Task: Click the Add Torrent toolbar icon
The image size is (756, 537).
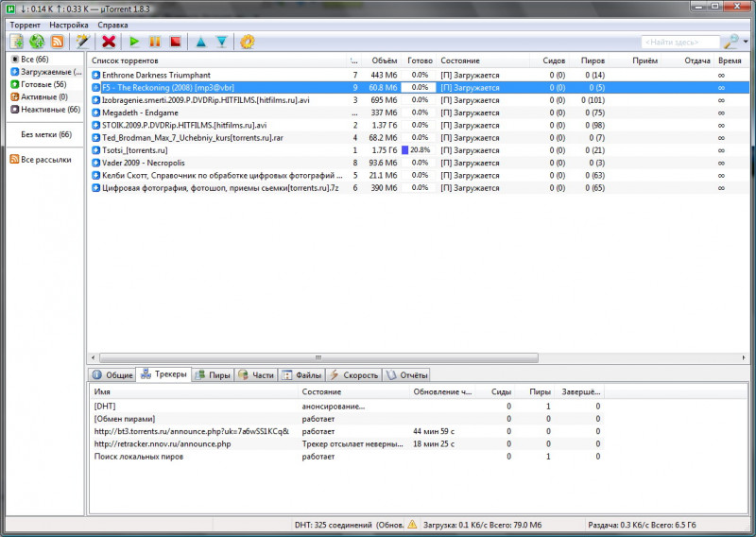Action: 17,42
